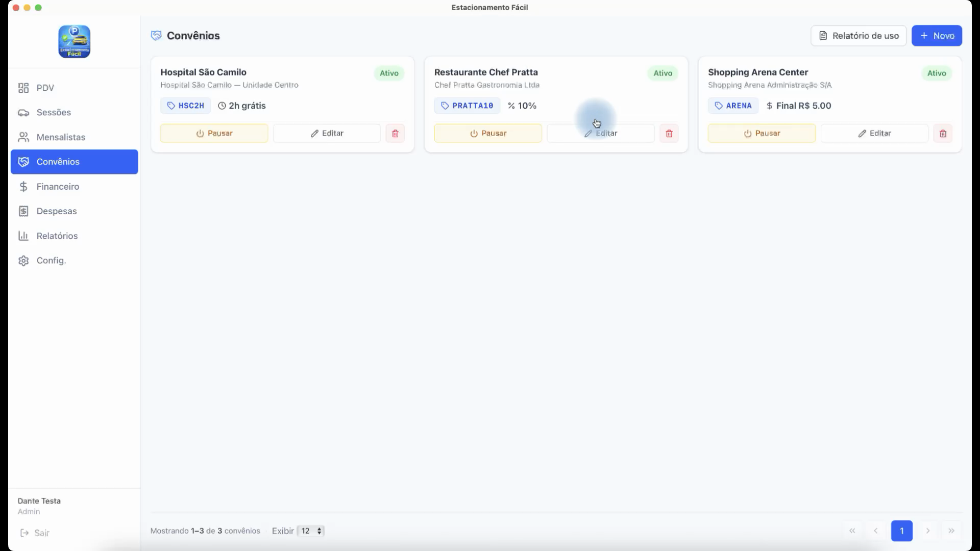980x551 pixels.
Task: Click the ARENA code tag
Action: pos(733,106)
